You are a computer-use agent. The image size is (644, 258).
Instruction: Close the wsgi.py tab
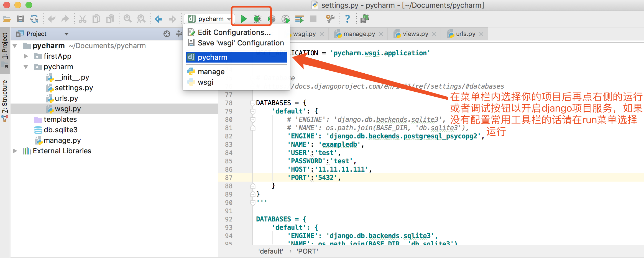tap(322, 34)
